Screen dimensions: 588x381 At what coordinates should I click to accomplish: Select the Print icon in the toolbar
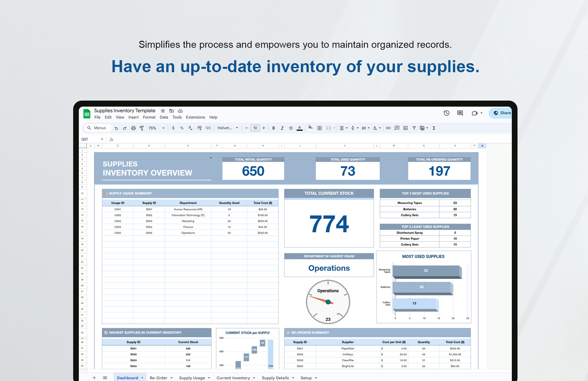[133, 128]
